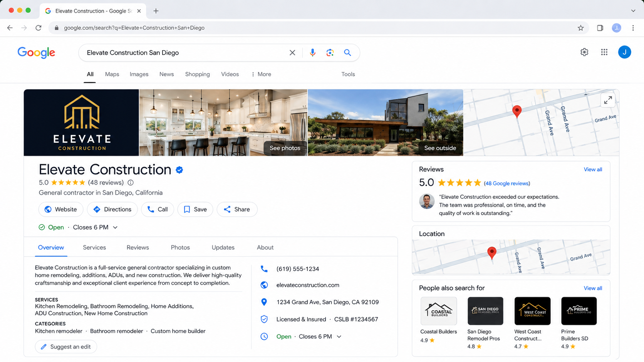Select the Services tab in business panel
Image resolution: width=644 pixels, height=362 pixels.
94,247
